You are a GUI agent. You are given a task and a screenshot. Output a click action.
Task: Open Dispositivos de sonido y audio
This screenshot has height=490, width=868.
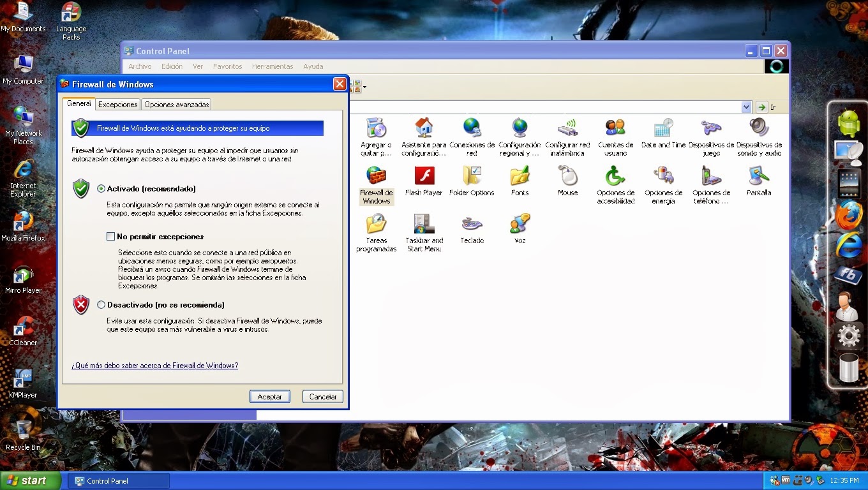[759, 137]
